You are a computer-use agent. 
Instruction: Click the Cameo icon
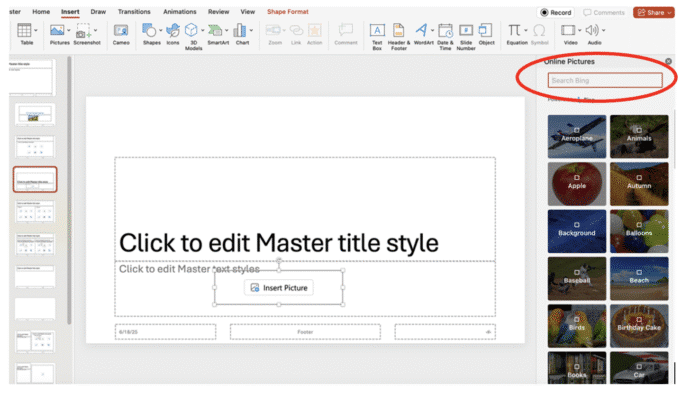coord(121,31)
